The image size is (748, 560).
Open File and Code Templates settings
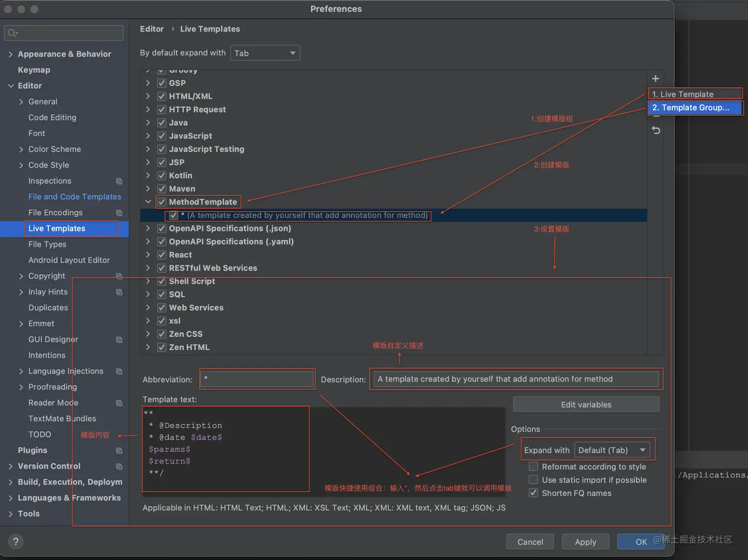point(75,197)
